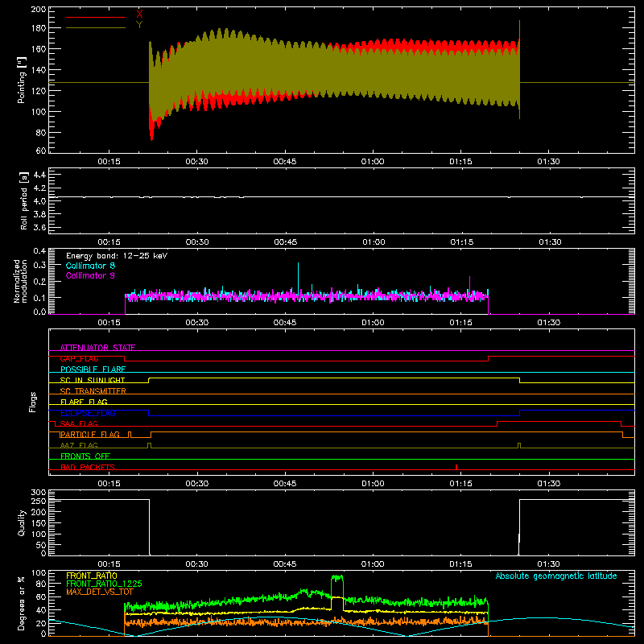
Task: Click the FLARE_FLAG label
Action: (84, 402)
